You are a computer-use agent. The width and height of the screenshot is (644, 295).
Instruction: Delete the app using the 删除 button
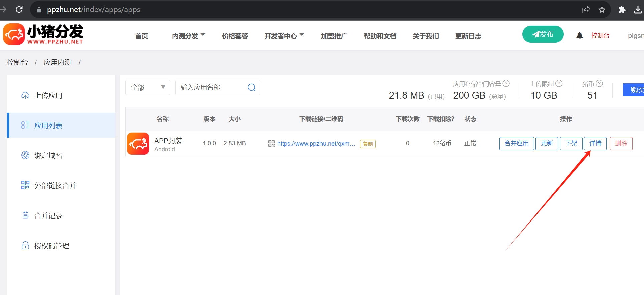click(621, 144)
